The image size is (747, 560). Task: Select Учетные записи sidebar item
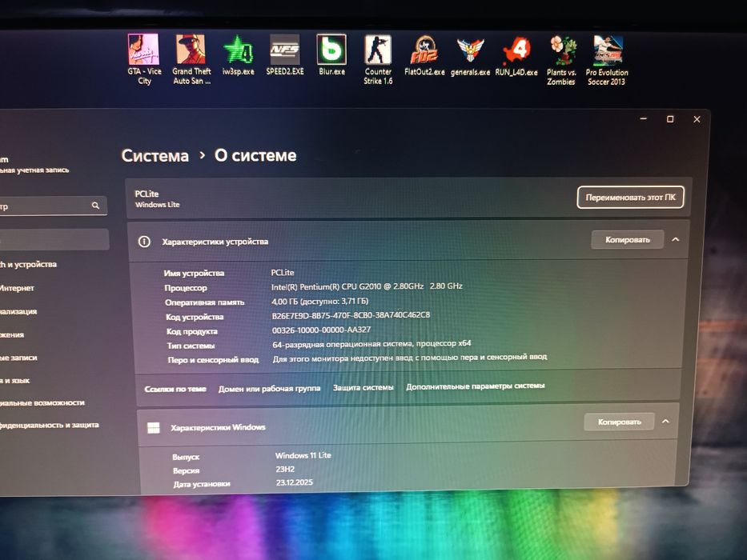[x=18, y=358]
